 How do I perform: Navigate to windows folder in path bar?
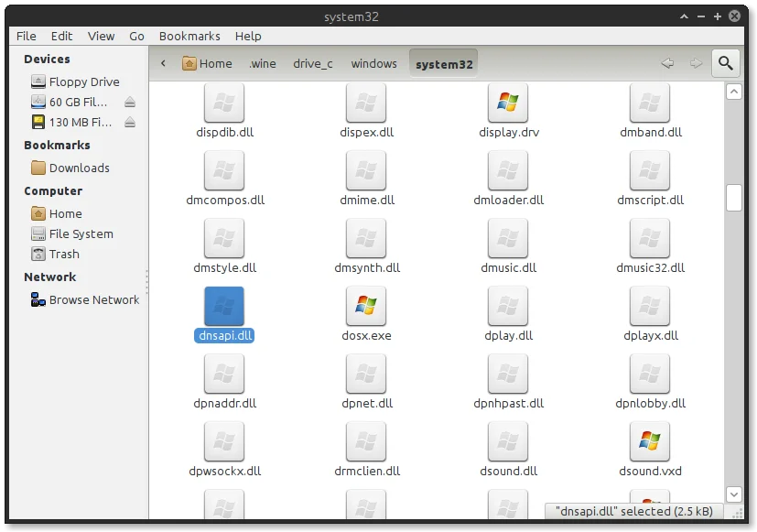coord(373,64)
